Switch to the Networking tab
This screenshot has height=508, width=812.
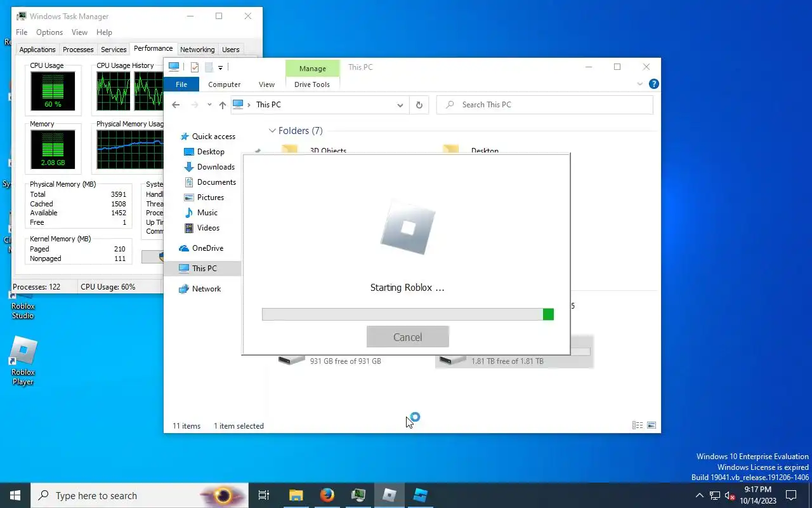coord(197,50)
